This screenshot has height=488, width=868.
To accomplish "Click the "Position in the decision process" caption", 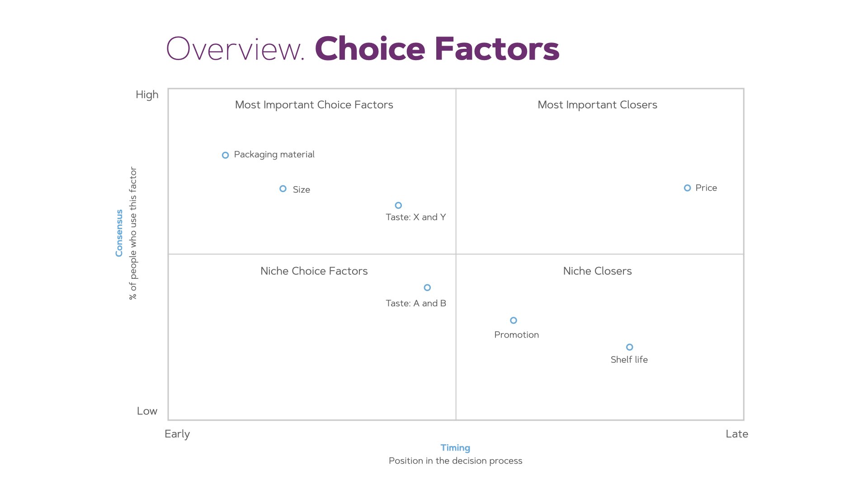I will click(x=455, y=461).
